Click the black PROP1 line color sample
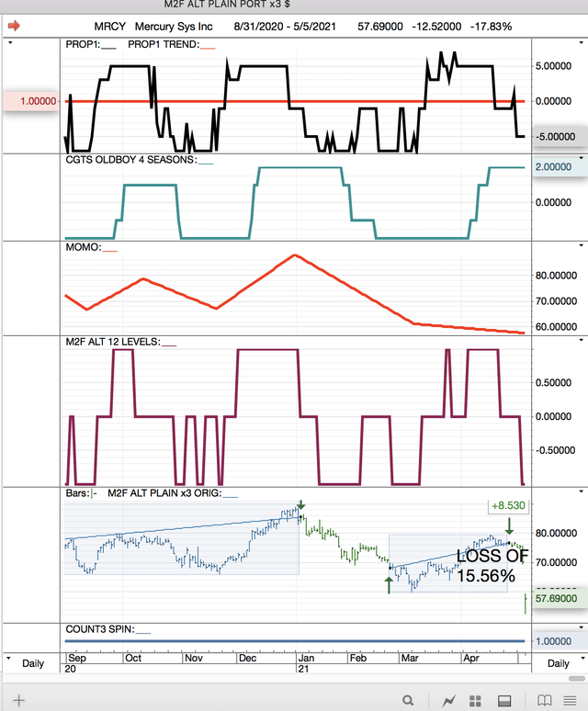This screenshot has width=588, height=711. [x=108, y=48]
